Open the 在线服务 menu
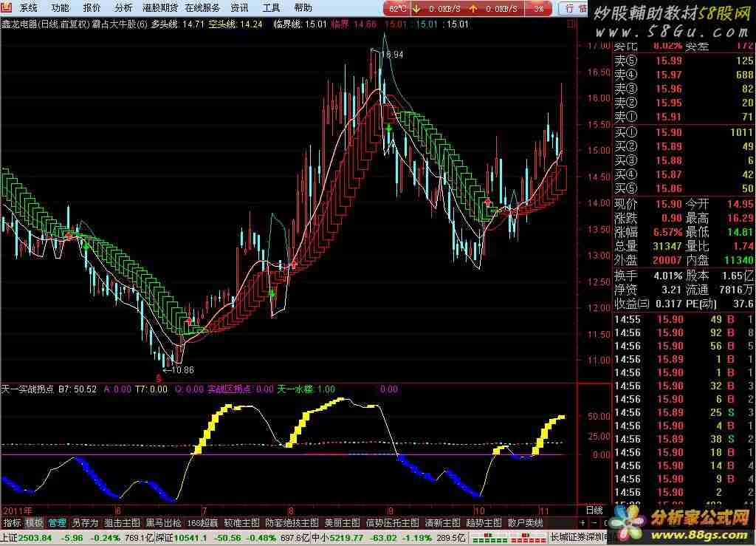Viewport: 756px width, 546px height. point(202,7)
